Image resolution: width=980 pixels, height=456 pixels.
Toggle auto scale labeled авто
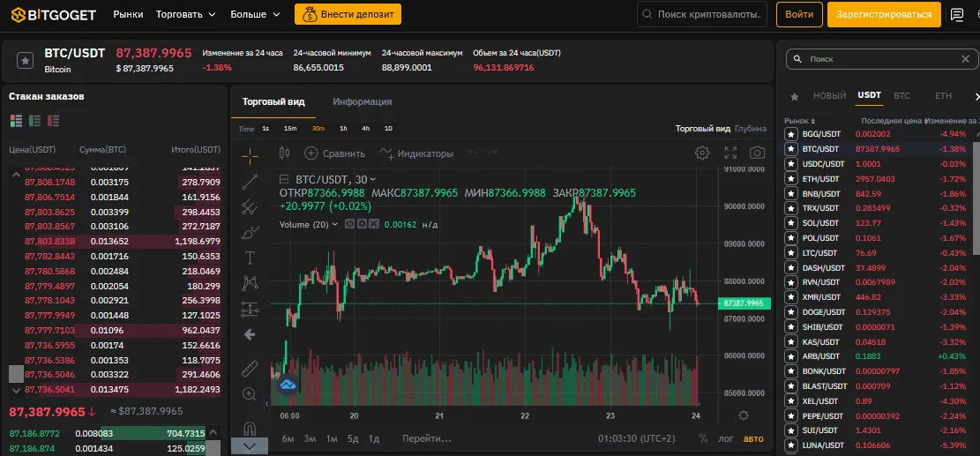coord(753,438)
